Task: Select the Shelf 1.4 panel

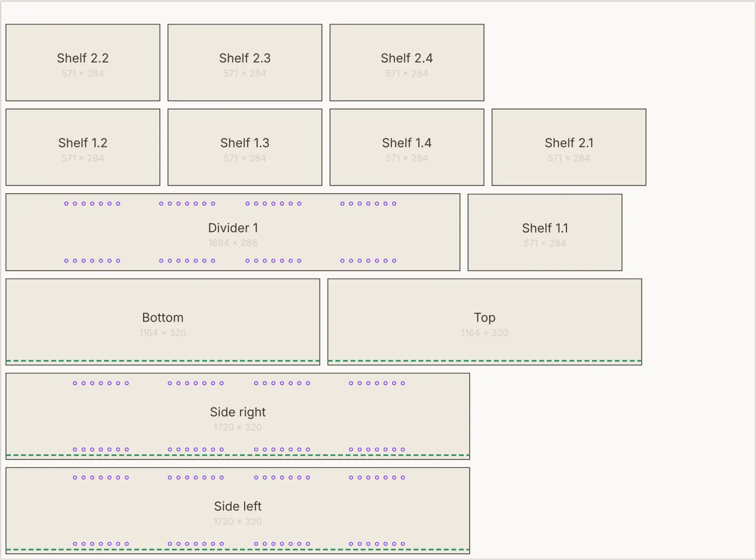Action: click(x=407, y=147)
